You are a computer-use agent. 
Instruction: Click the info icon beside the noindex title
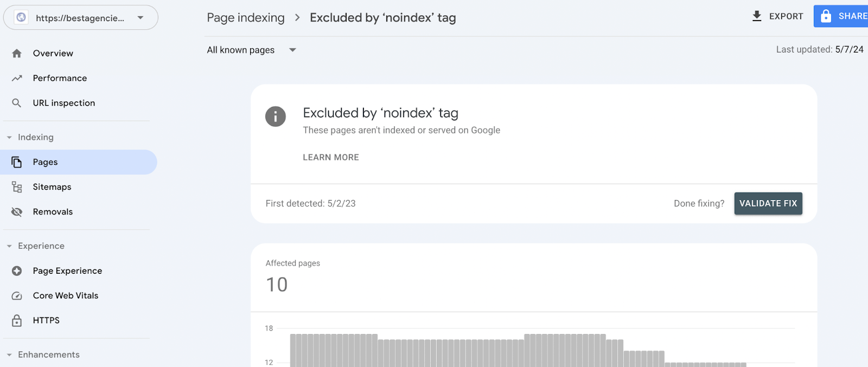tap(276, 117)
